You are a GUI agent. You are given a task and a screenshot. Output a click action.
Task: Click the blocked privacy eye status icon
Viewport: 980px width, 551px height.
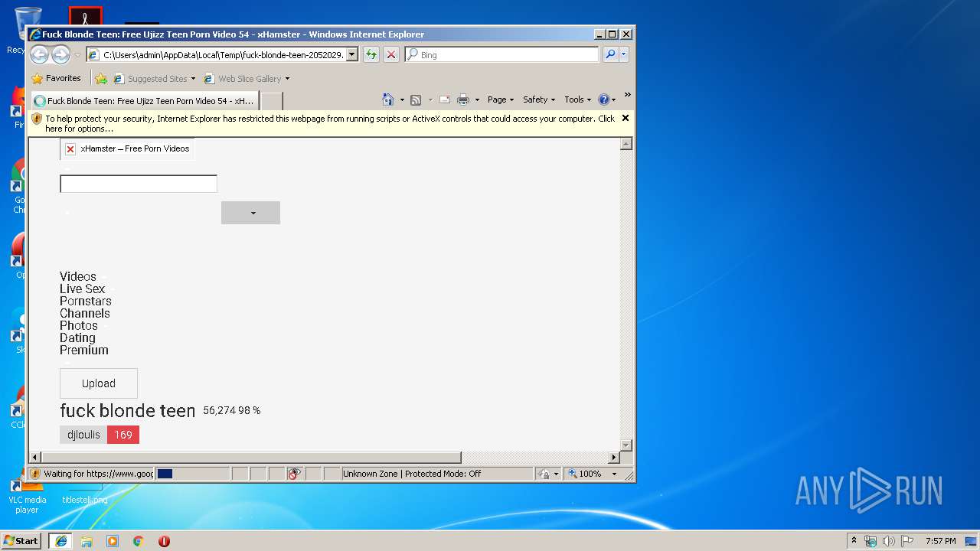[294, 474]
